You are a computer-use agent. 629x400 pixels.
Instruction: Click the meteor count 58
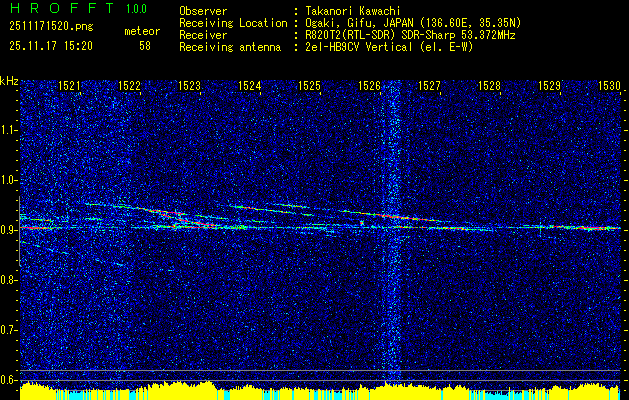point(145,46)
